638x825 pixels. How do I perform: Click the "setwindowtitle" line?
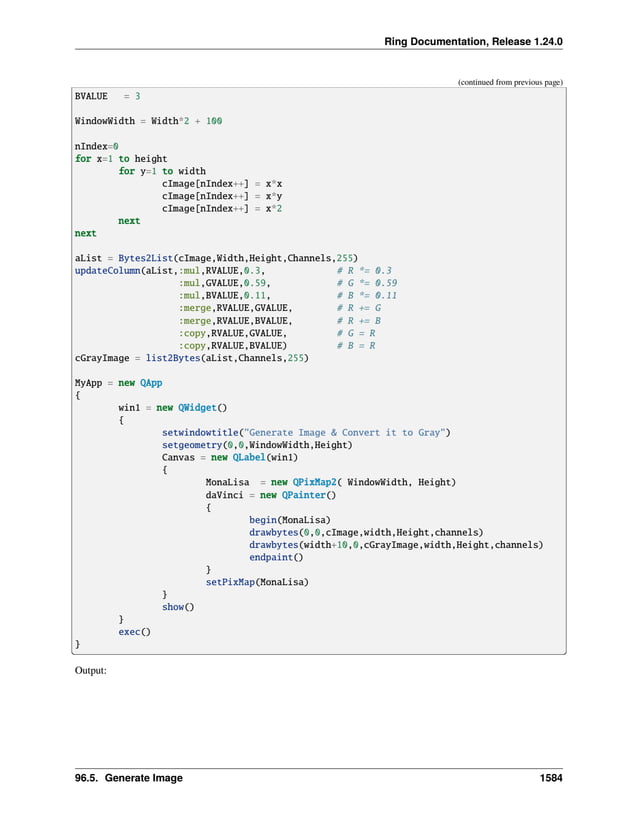point(306,432)
